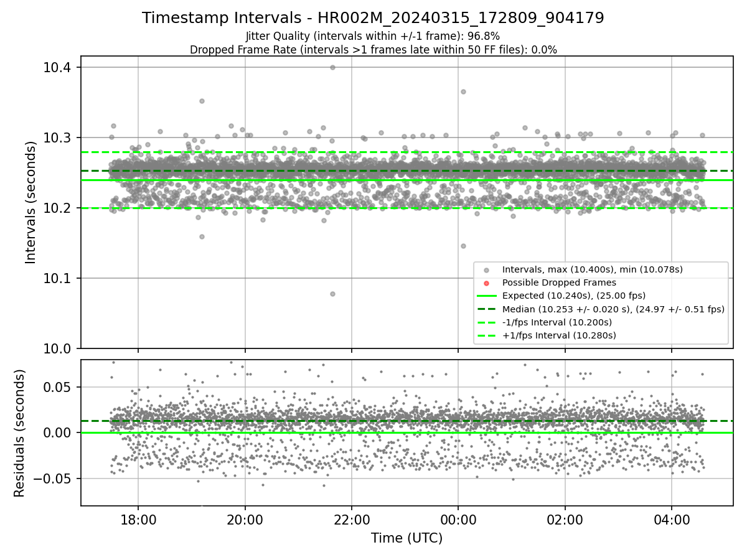Viewport: 747px width, 560px height.
Task: Click the 'Intervals (seconds)' y-axis label
Action: coord(31,202)
